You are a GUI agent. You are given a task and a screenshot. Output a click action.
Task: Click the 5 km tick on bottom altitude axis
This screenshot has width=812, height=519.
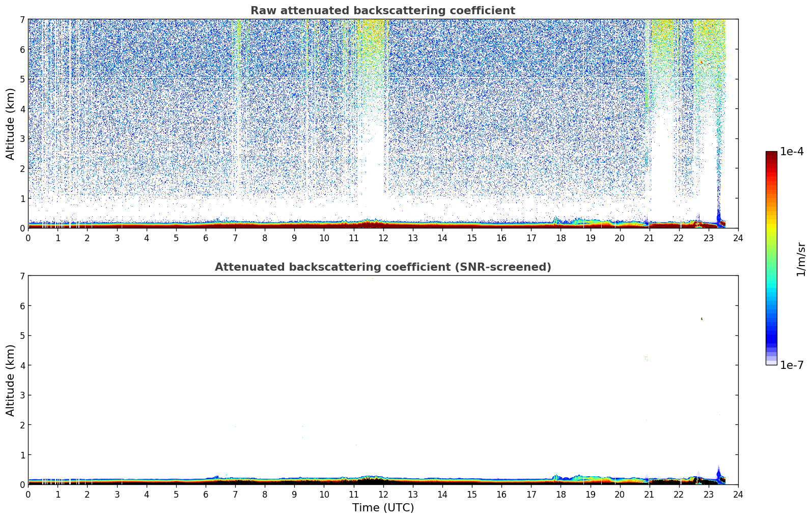point(22,335)
